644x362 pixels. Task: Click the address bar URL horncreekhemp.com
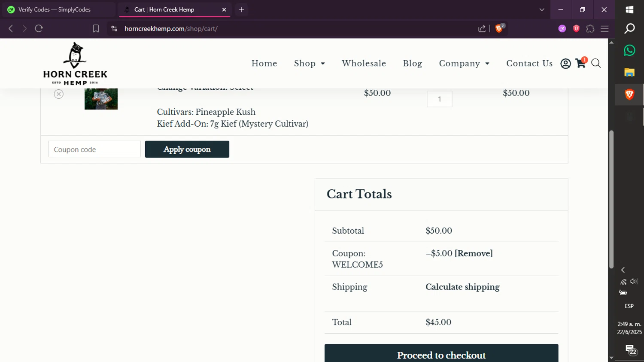pyautogui.click(x=171, y=28)
